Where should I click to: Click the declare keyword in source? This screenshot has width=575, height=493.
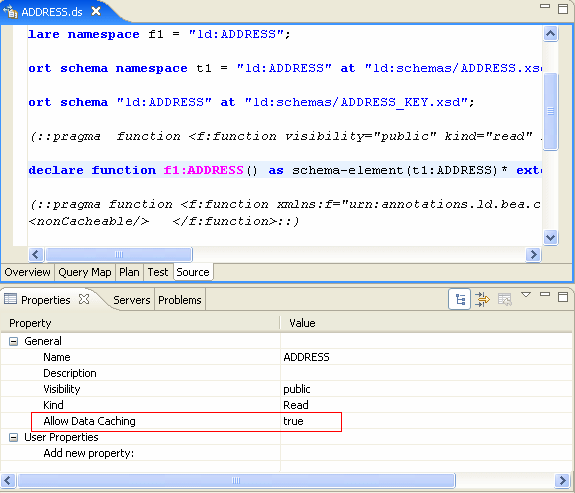coord(56,170)
